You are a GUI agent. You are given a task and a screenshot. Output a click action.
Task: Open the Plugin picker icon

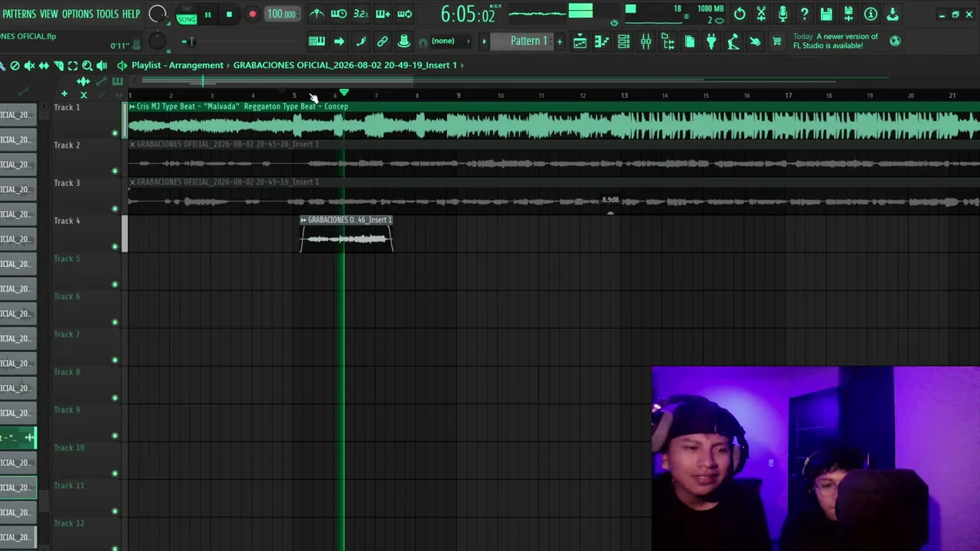point(711,41)
